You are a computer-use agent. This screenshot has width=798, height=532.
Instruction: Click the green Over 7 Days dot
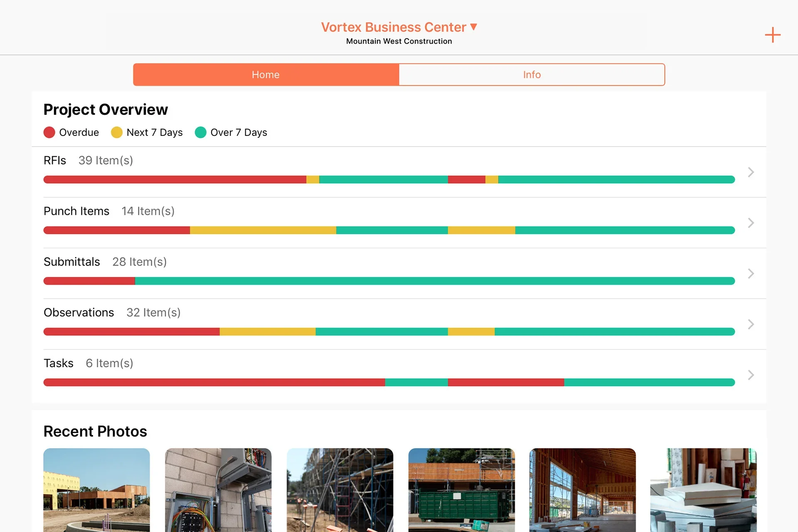point(201,133)
